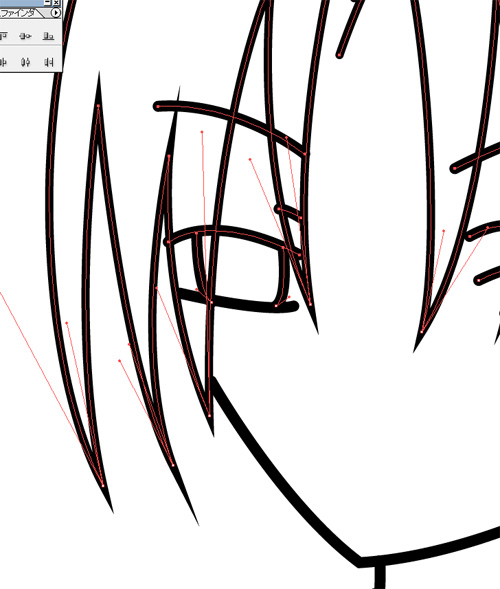Minimize the Align panel
The image size is (500, 589).
47,2
